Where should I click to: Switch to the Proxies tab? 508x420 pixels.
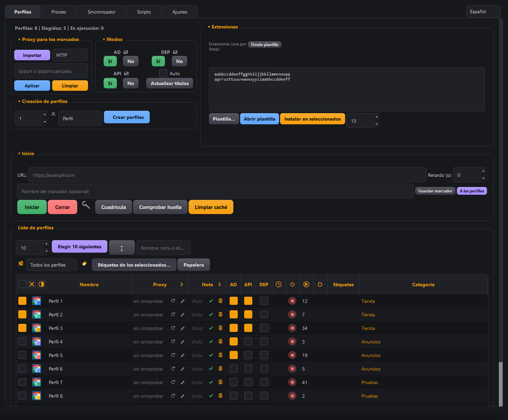coord(59,12)
